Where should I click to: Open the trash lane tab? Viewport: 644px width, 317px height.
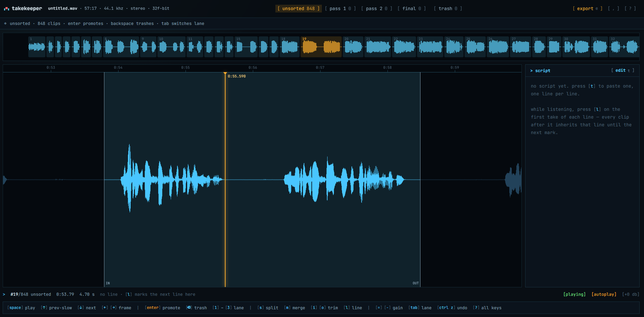tap(448, 8)
